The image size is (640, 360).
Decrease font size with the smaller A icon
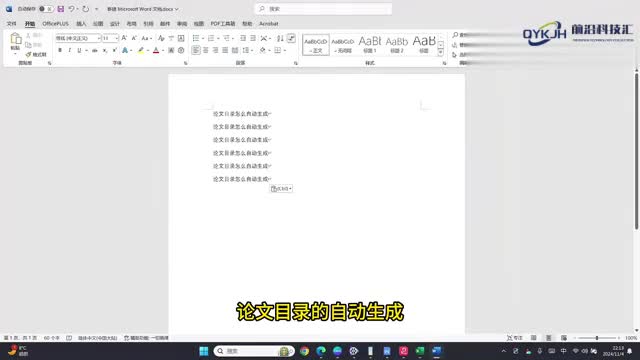[134, 38]
